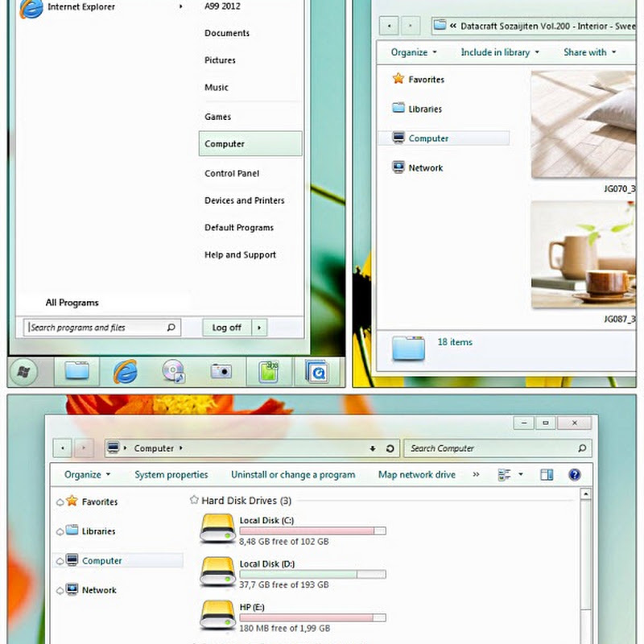Viewport: 644px width, 644px height.
Task: Click Forward arrow in the Datacraft folder window
Action: click(x=411, y=26)
